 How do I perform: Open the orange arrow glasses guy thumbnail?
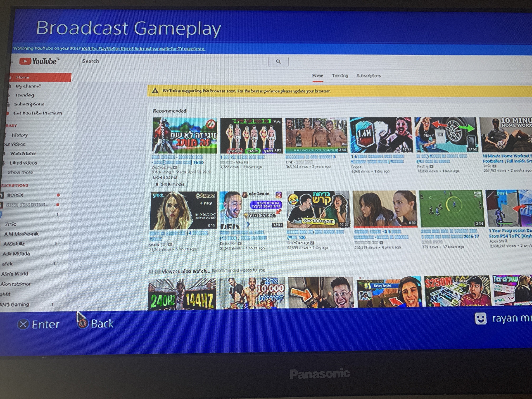[x=321, y=293]
